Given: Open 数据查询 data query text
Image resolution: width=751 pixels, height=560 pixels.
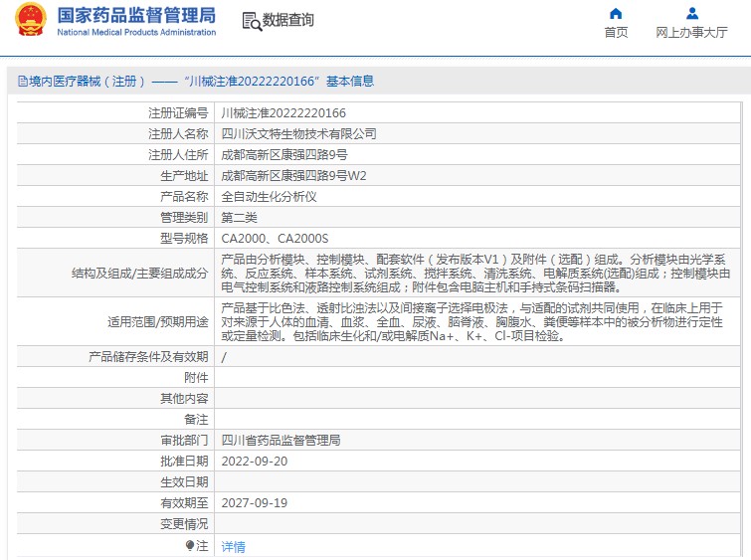Looking at the screenshot, I should pyautogui.click(x=287, y=20).
